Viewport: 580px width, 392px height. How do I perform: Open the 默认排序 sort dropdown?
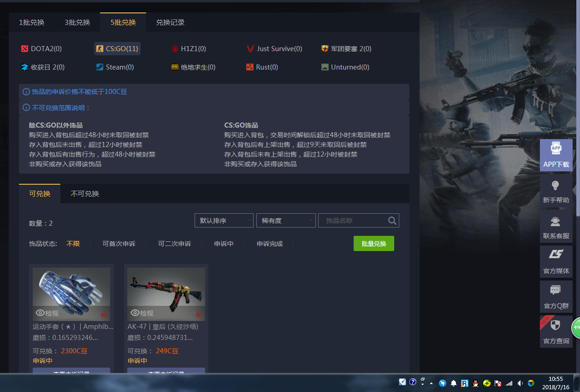click(x=224, y=221)
